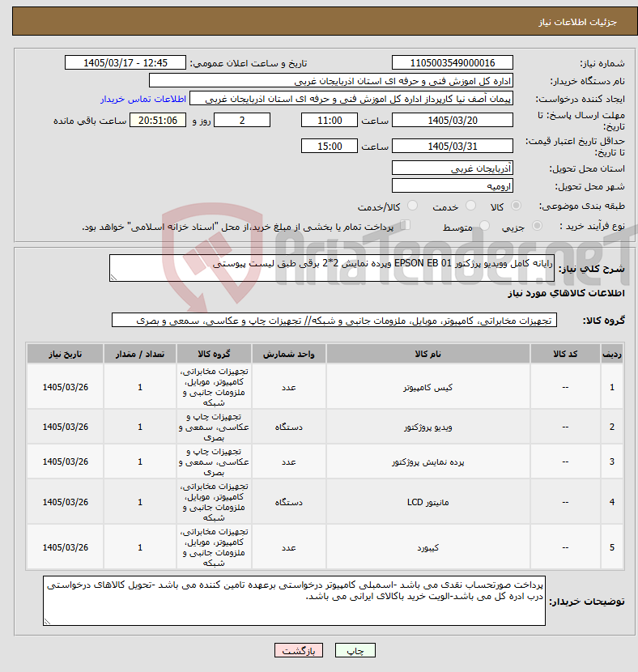Click the واحد شمارش column header
The image size is (638, 672).
[289, 354]
